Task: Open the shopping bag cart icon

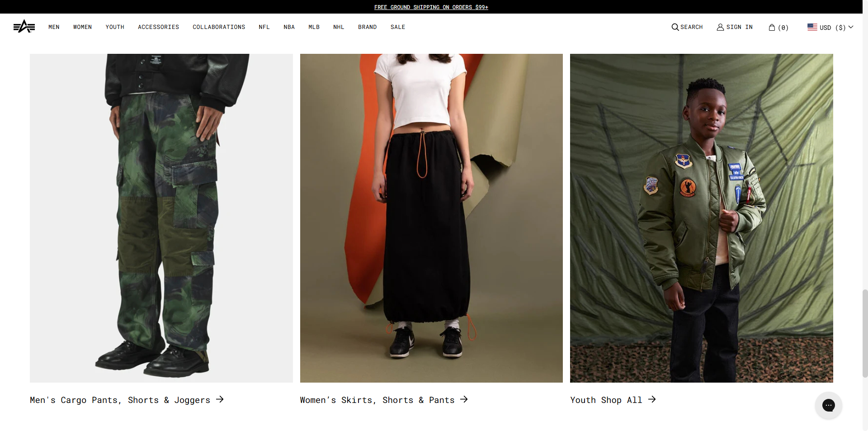Action: coord(772,27)
